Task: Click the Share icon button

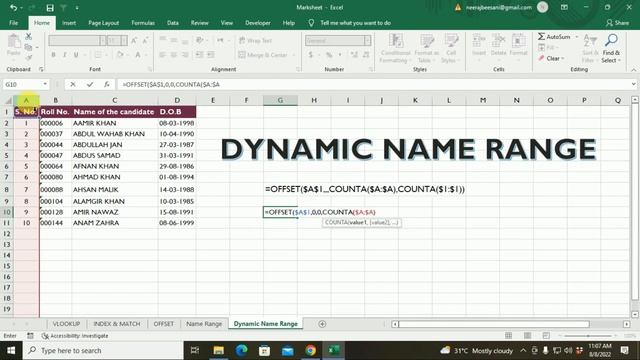Action: click(617, 23)
